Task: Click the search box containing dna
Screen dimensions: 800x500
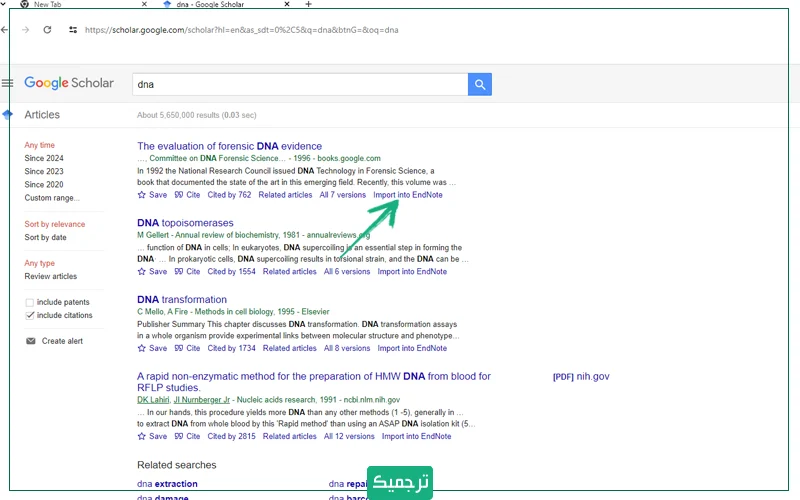Action: click(300, 84)
